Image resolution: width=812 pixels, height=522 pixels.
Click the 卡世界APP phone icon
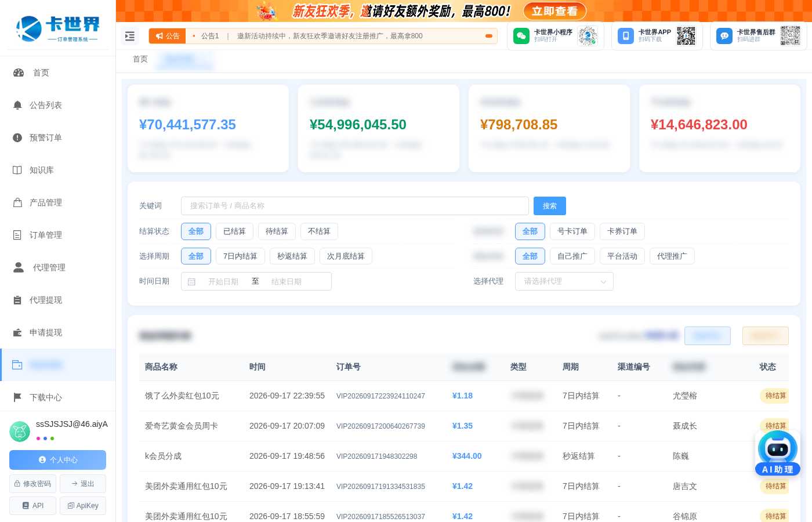point(626,36)
